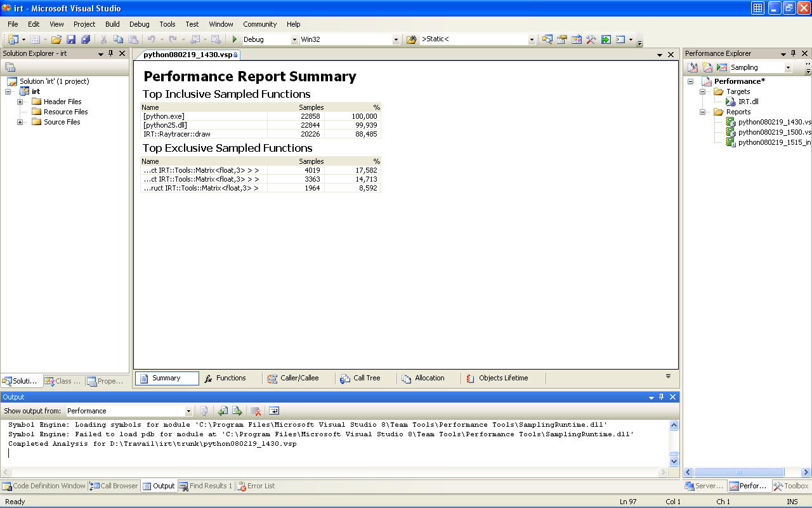812x508 pixels.
Task: Click the Properties icon in Solution Explorer
Action: pyautogui.click(x=10, y=67)
